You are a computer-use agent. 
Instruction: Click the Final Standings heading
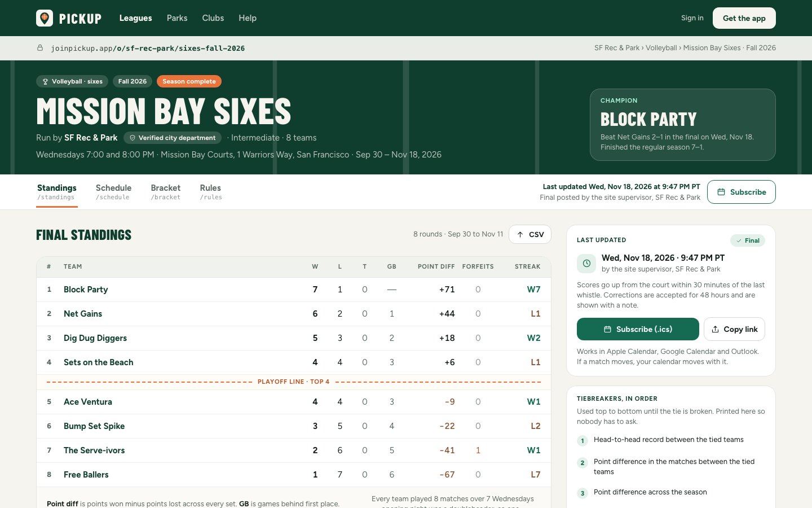(84, 235)
